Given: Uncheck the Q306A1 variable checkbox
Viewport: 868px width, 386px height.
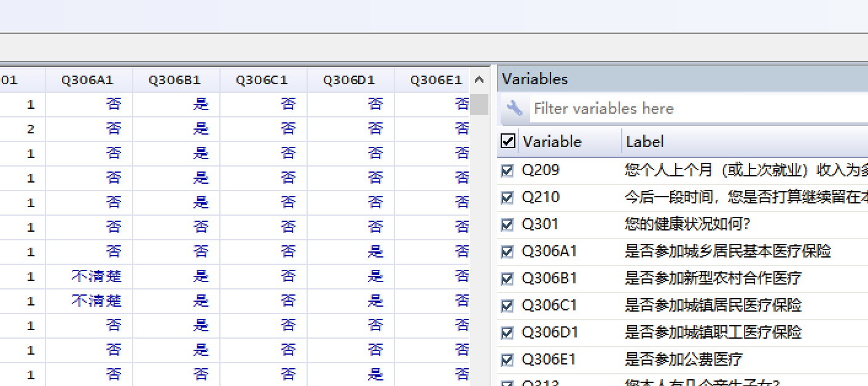Looking at the screenshot, I should 507,251.
